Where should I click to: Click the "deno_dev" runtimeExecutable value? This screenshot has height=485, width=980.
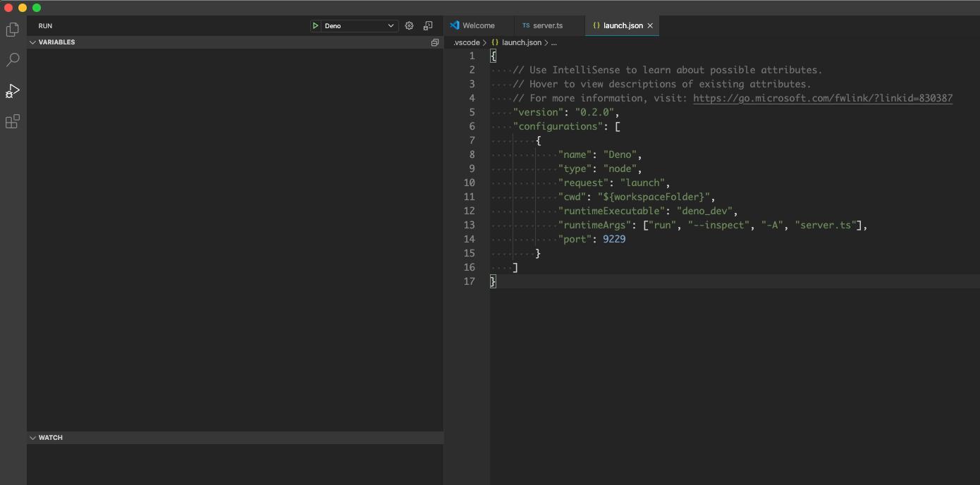(704, 211)
